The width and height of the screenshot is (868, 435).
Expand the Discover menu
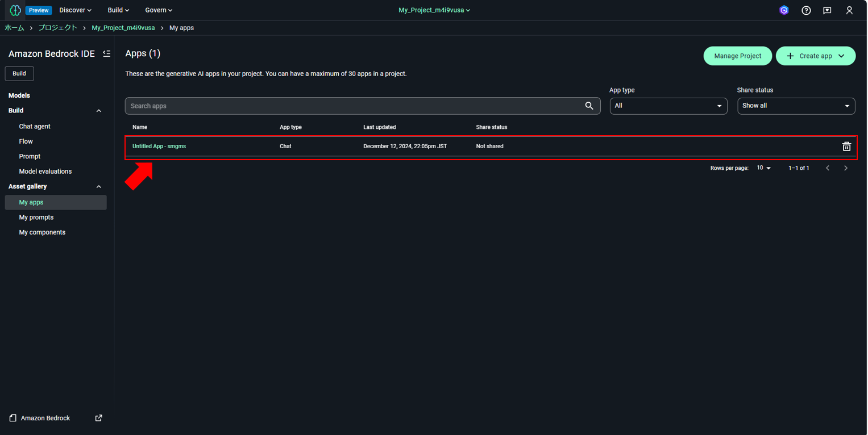pyautogui.click(x=75, y=10)
